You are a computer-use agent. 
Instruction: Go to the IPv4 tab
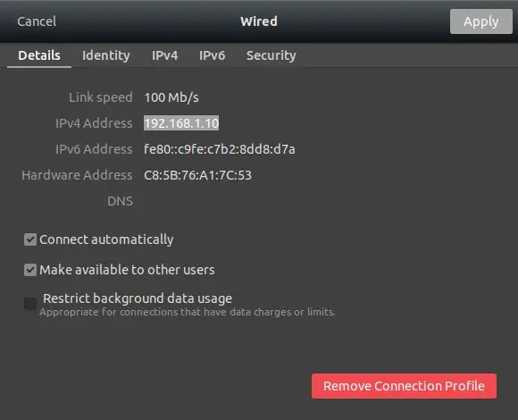[x=165, y=55]
